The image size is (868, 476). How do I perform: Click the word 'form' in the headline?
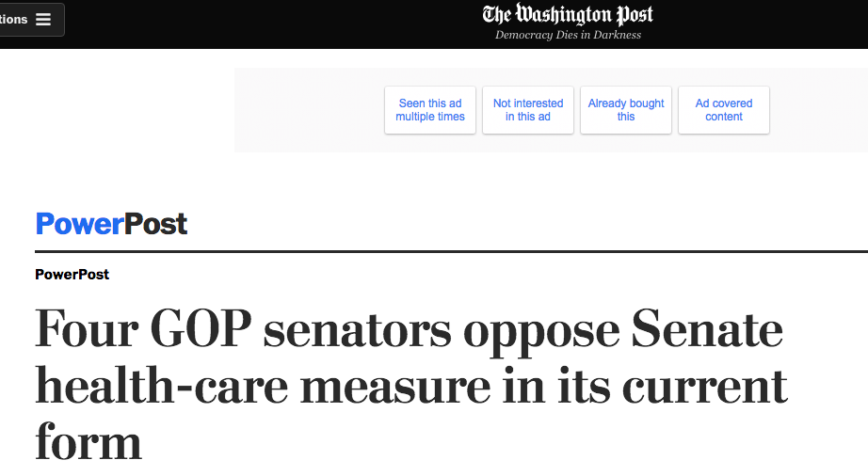(x=88, y=440)
